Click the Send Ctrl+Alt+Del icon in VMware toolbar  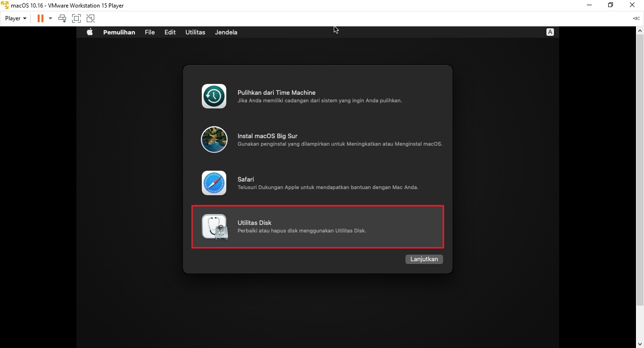click(62, 18)
